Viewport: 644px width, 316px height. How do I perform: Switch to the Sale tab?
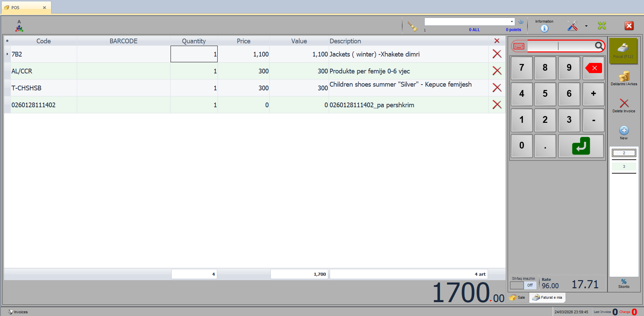coord(517,298)
